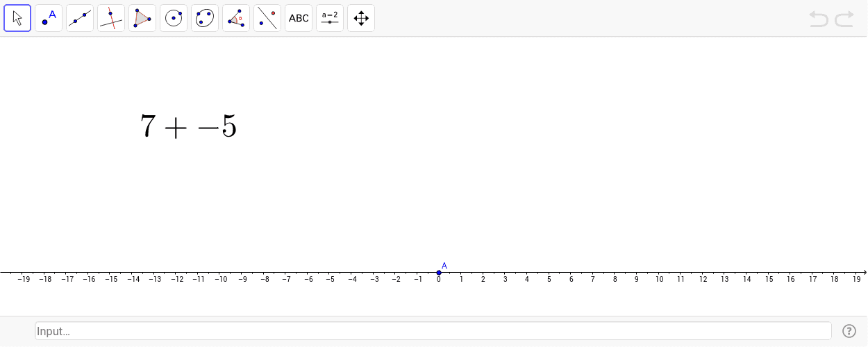The image size is (868, 347).
Task: Click the 5 tick label on the axis
Action: tap(549, 280)
